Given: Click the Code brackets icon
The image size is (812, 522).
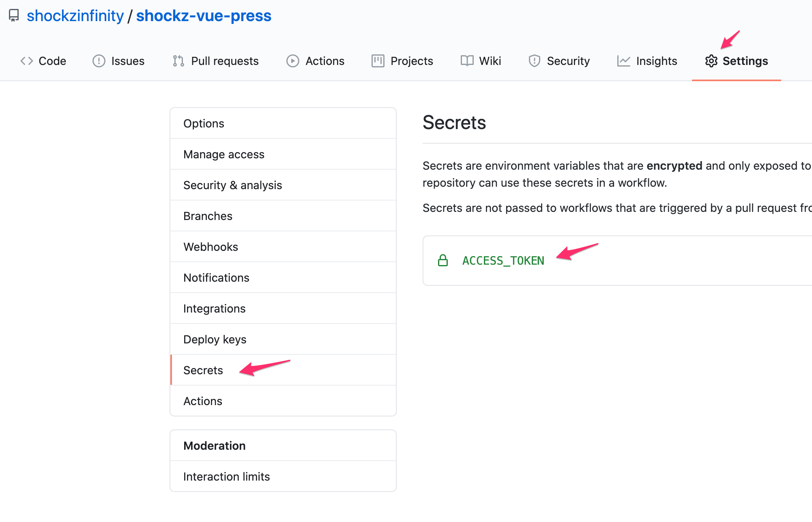Looking at the screenshot, I should 27,61.
